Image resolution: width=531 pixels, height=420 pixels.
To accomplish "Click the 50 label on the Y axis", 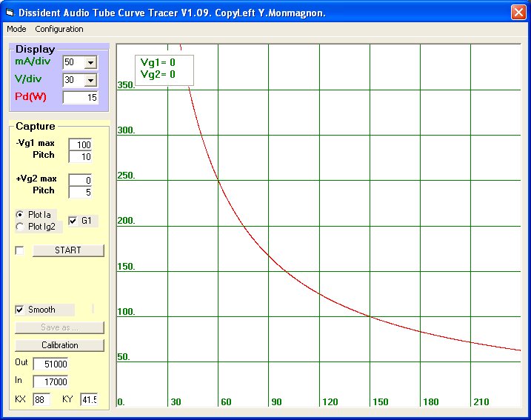I will pos(124,357).
